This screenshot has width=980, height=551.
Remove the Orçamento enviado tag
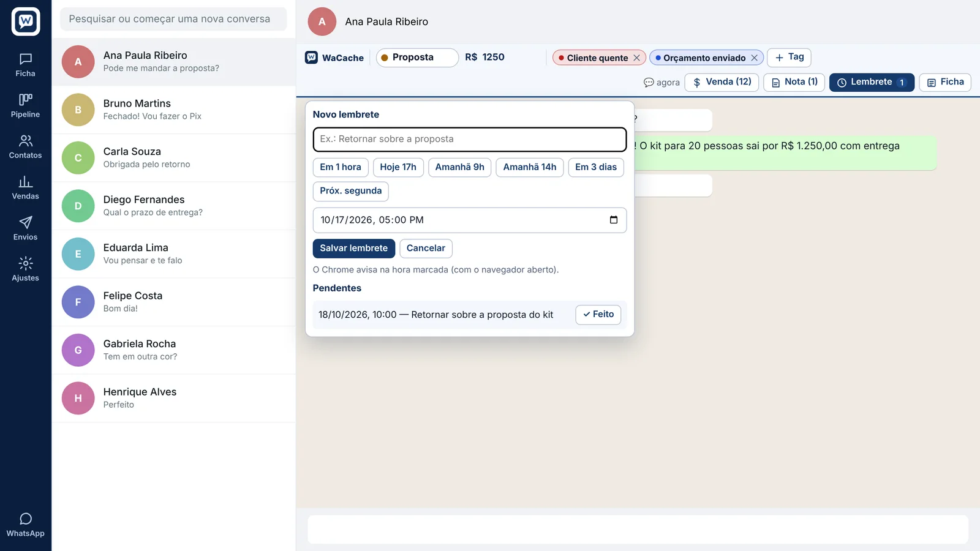(x=754, y=58)
